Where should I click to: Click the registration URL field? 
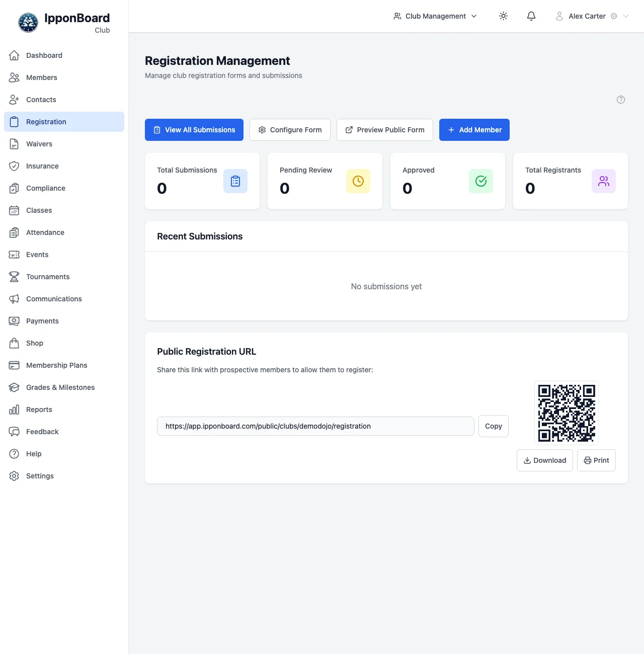(x=315, y=426)
